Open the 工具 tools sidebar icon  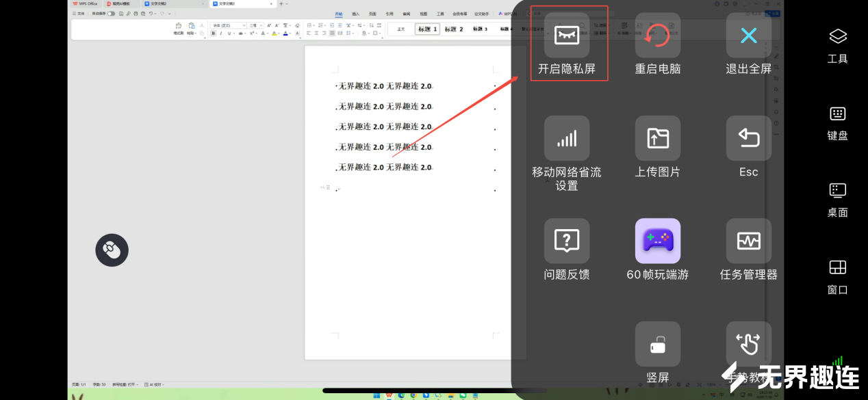pyautogui.click(x=838, y=36)
